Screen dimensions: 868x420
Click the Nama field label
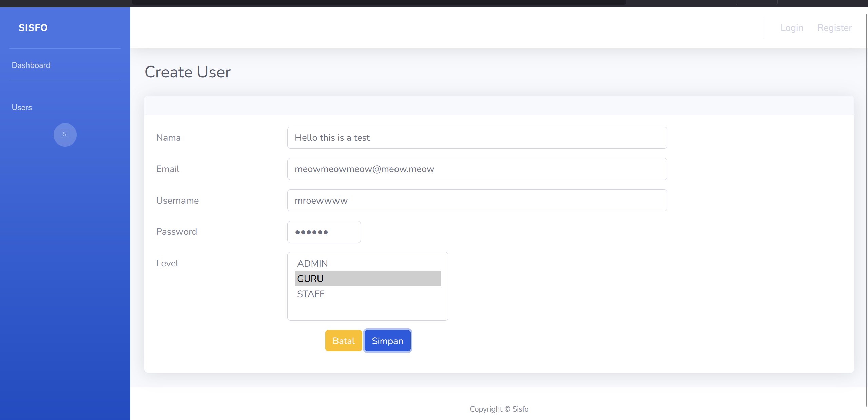(169, 138)
